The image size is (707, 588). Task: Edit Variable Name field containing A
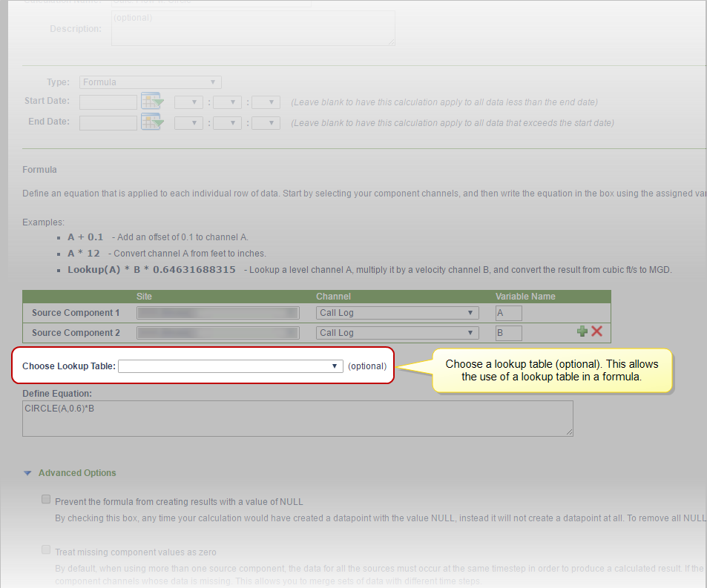pos(509,313)
